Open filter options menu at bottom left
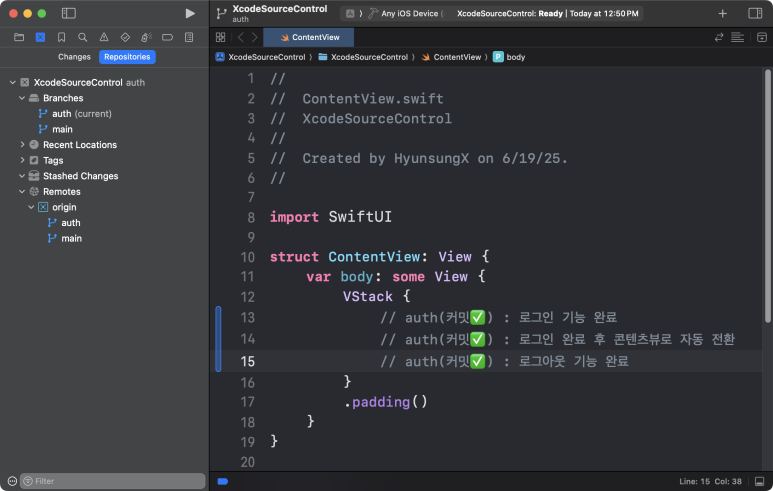Image resolution: width=773 pixels, height=491 pixels. [x=12, y=481]
